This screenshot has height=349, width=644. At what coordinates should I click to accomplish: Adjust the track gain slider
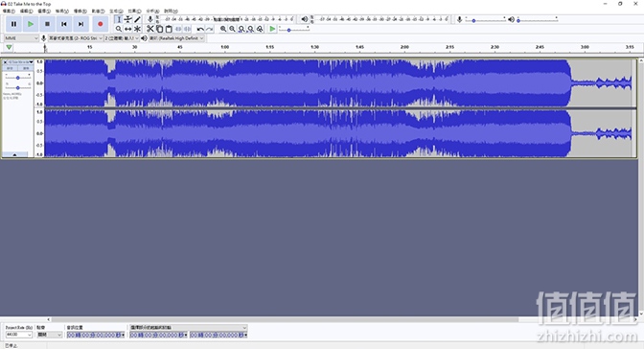pos(17,78)
